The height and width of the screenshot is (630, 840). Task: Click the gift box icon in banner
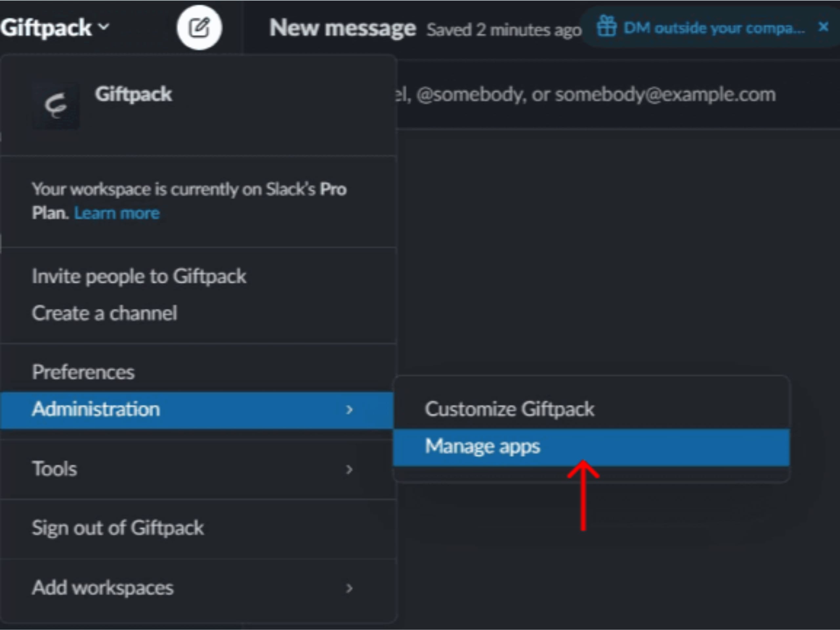pos(606,26)
